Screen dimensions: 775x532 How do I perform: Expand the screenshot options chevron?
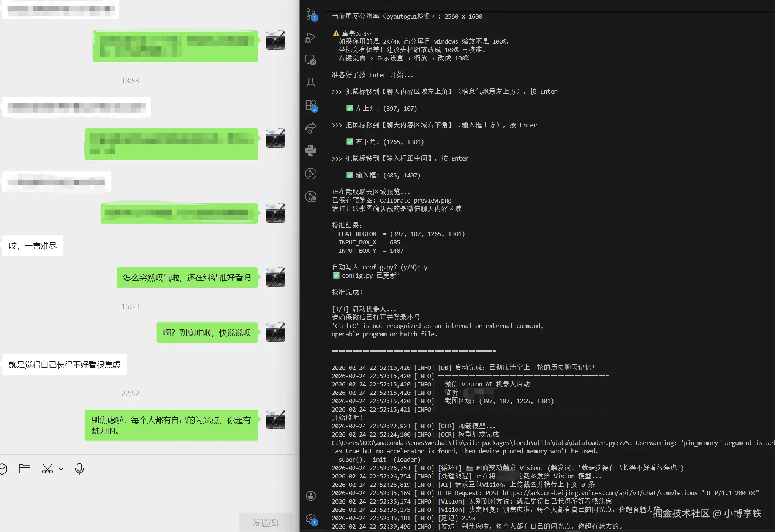(x=61, y=469)
